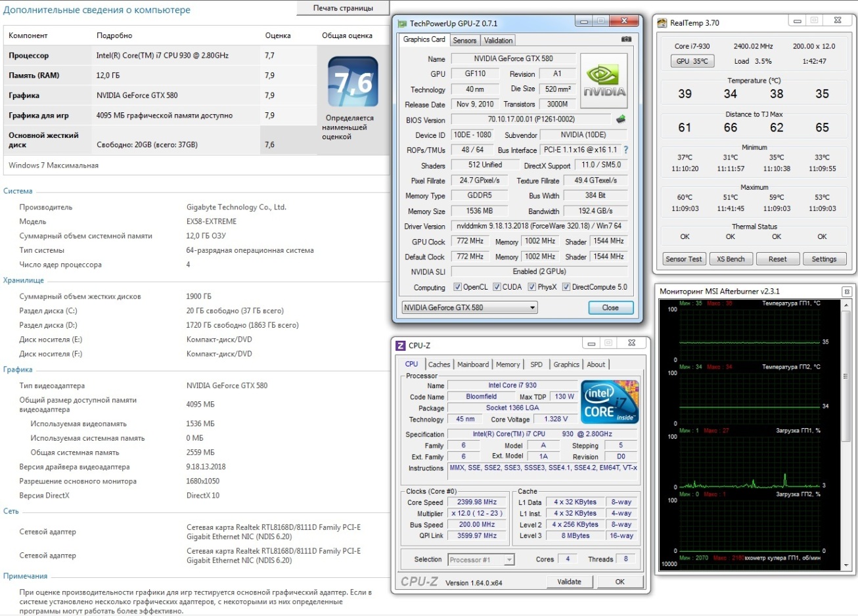Click the Основной жесткий диск row
The height and width of the screenshot is (616, 858).
159,140
